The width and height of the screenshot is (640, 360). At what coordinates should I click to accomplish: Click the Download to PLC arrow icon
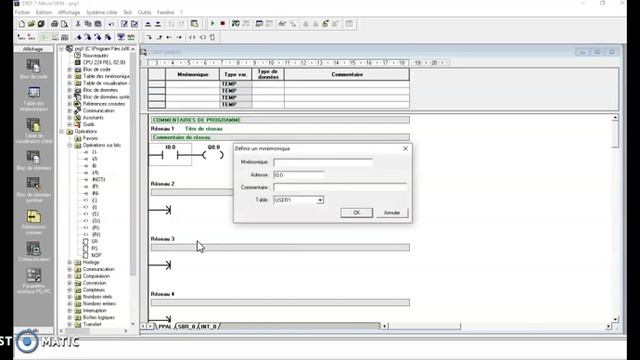click(x=158, y=24)
